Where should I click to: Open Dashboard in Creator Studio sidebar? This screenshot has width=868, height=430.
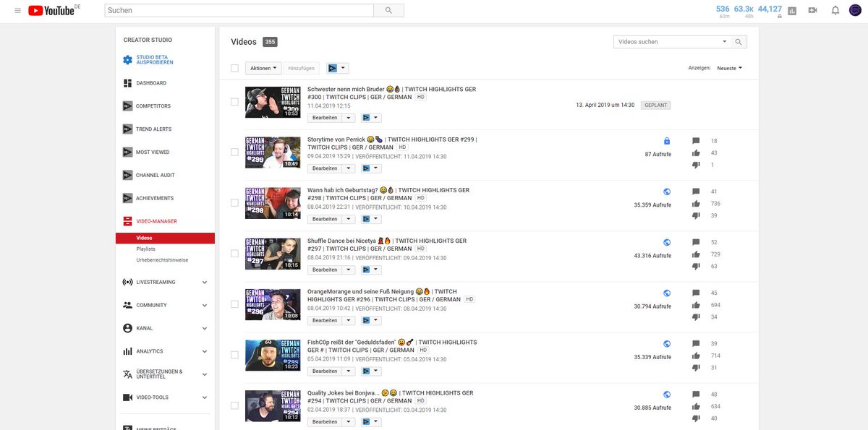[x=150, y=83]
